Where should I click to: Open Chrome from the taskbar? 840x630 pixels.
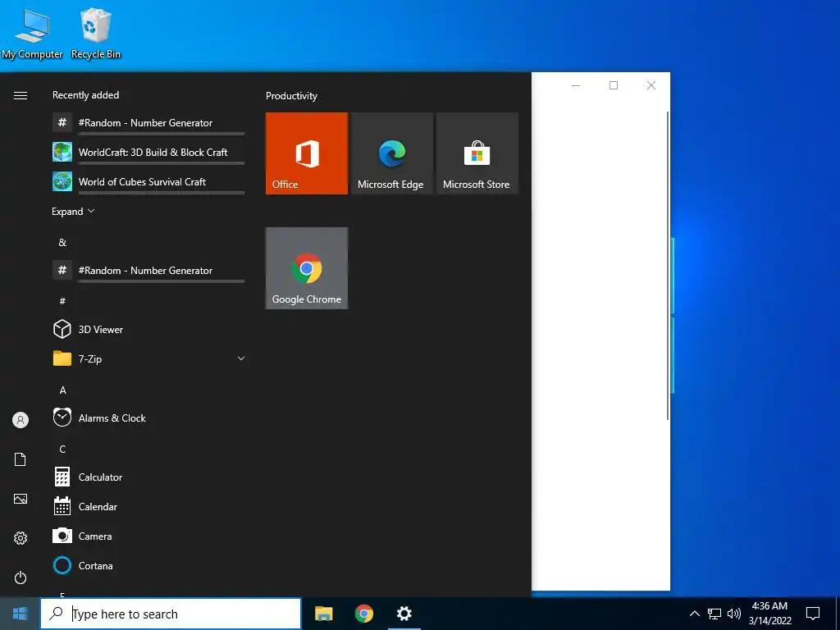coord(363,614)
